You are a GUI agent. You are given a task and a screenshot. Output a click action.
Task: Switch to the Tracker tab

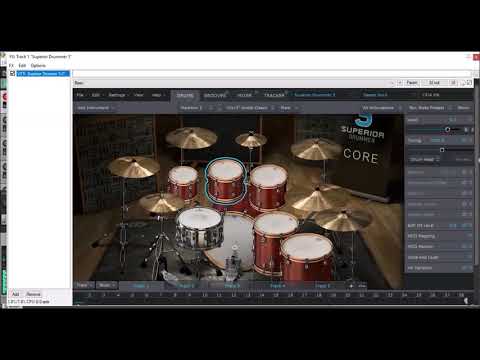click(274, 95)
